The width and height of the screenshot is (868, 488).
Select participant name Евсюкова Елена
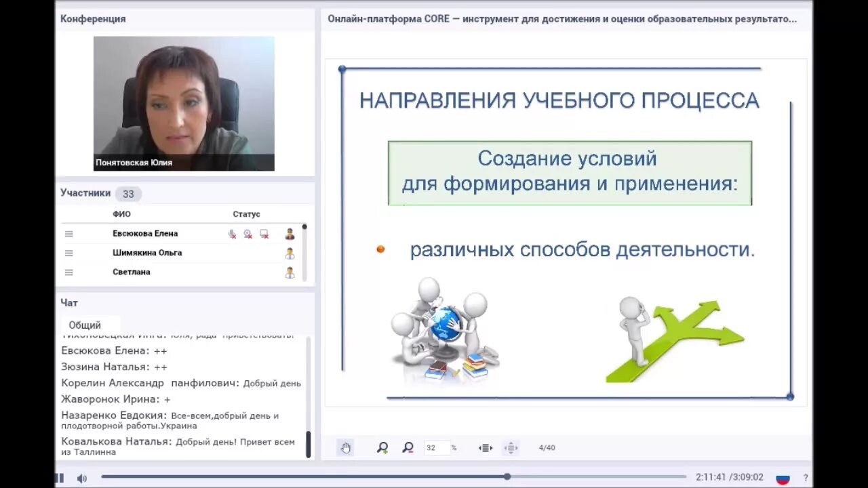[145, 233]
